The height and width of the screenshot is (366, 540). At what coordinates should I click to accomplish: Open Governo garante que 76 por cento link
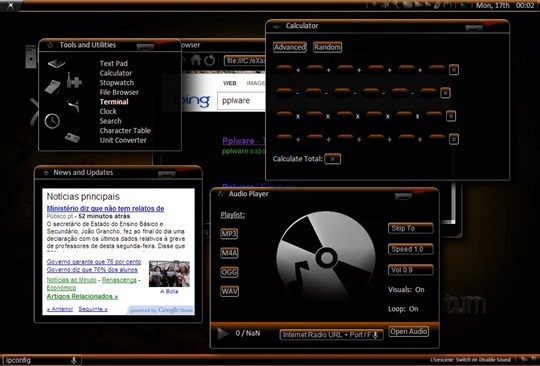[x=94, y=262]
